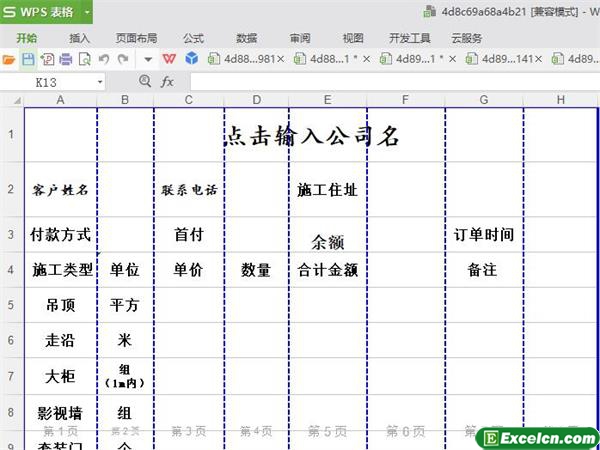Click the Export to PDF icon

pos(47,59)
